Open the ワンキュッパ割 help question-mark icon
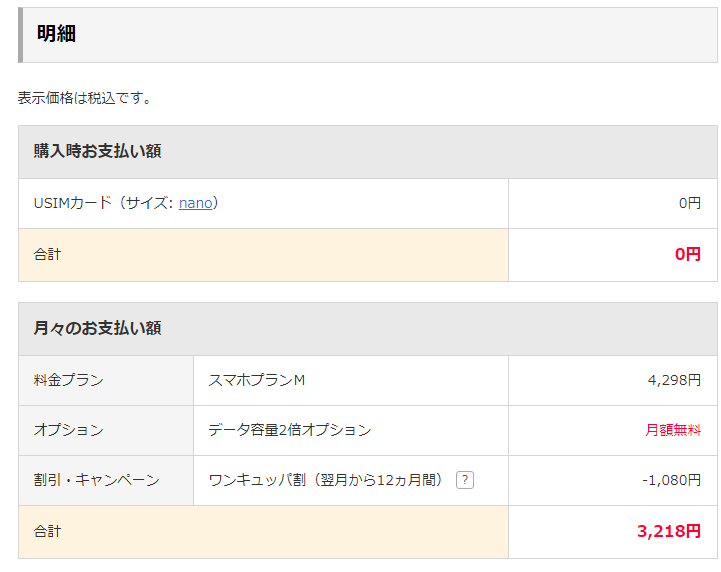 (x=464, y=480)
